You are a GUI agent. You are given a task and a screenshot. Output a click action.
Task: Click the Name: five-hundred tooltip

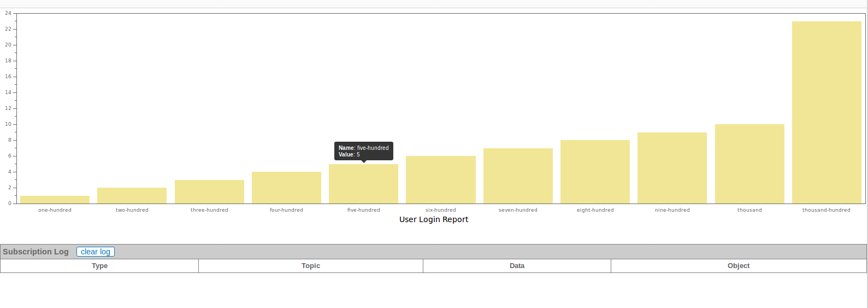[x=364, y=151]
